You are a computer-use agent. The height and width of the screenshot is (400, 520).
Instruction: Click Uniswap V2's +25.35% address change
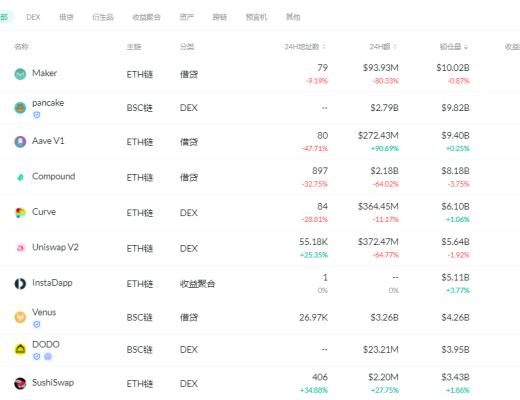coord(314,255)
